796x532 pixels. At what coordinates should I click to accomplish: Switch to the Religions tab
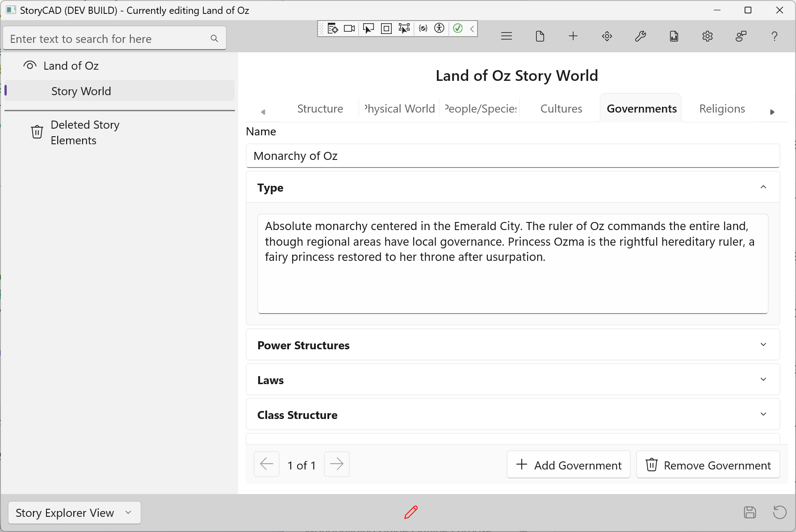722,109
